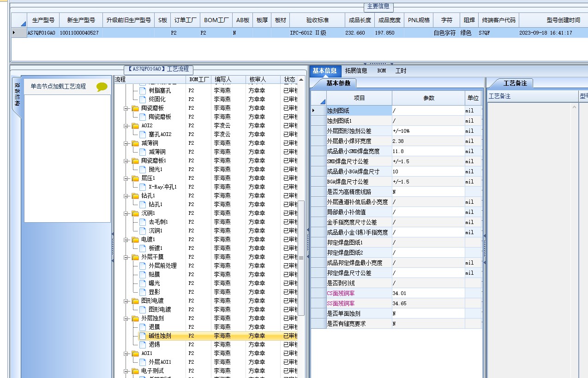Click the page icon of 抛光1
The height and width of the screenshot is (378, 588).
point(143,169)
